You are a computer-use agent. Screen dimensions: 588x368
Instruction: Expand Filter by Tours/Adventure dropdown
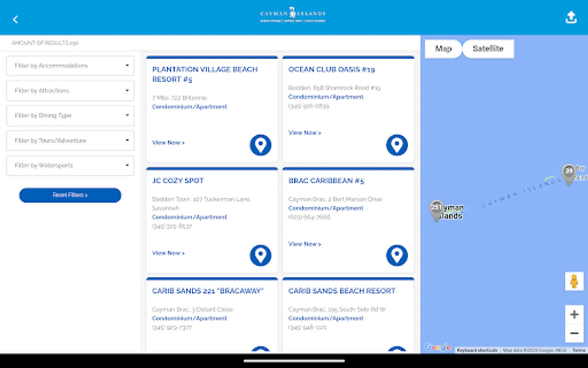70,141
